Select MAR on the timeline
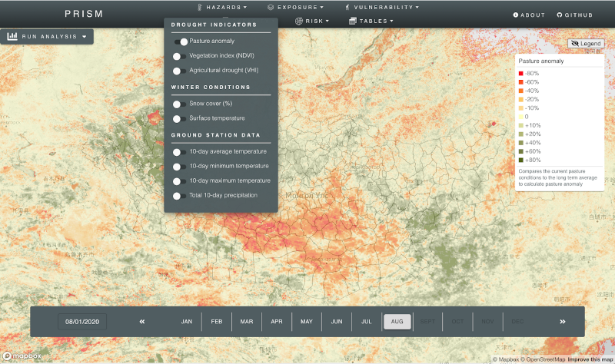 [x=247, y=321]
